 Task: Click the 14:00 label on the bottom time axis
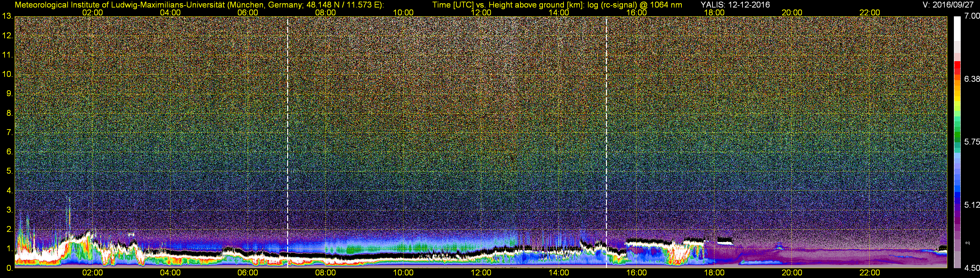[x=559, y=273]
